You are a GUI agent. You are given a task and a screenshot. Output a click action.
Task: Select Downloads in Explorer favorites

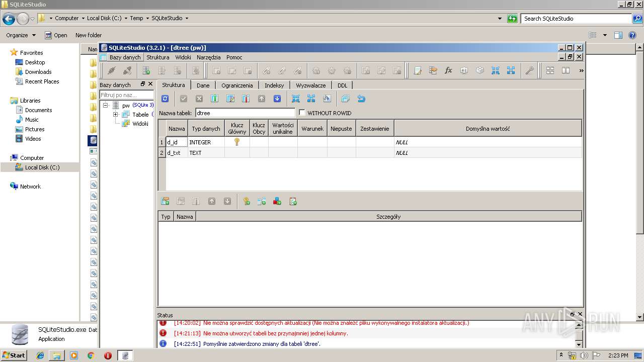tap(38, 72)
